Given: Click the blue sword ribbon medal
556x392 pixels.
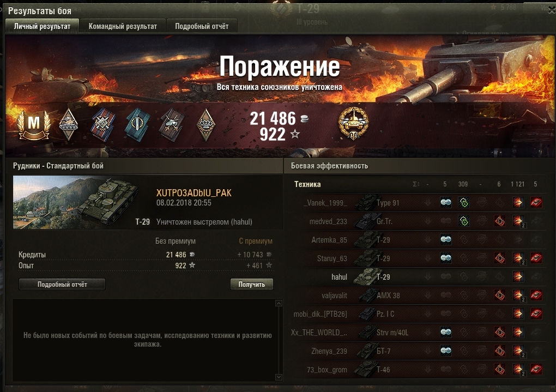Looking at the screenshot, I should pyautogui.click(x=137, y=125).
